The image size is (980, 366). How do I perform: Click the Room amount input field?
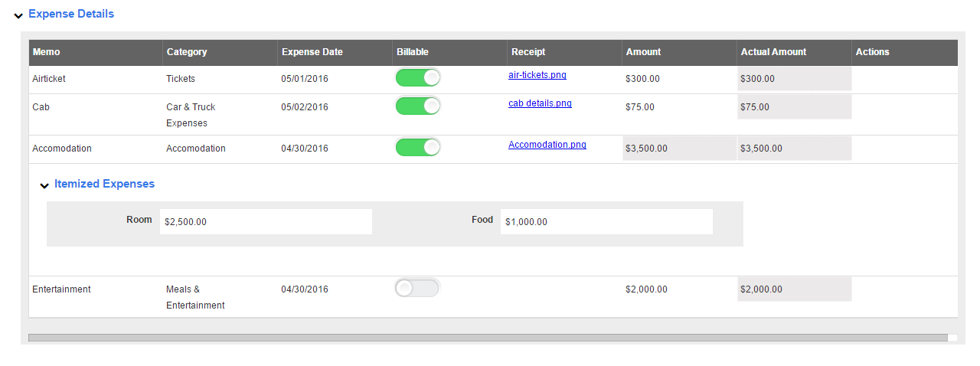coord(265,222)
